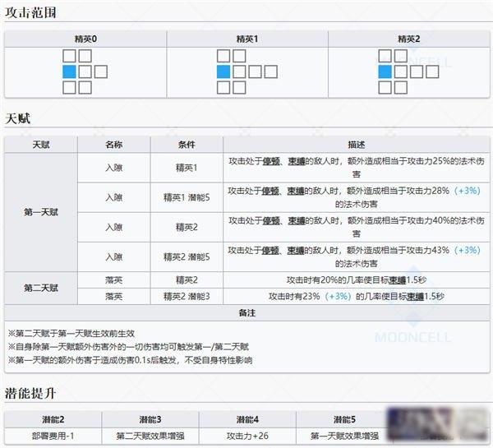
Task: Click the 潜能4 column header
Action: click(x=247, y=419)
